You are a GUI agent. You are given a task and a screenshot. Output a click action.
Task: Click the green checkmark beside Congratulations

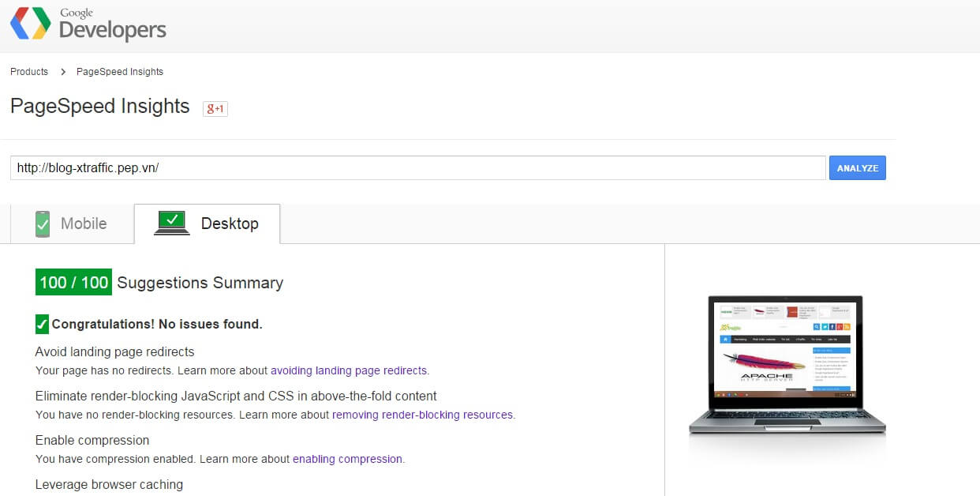tap(43, 324)
